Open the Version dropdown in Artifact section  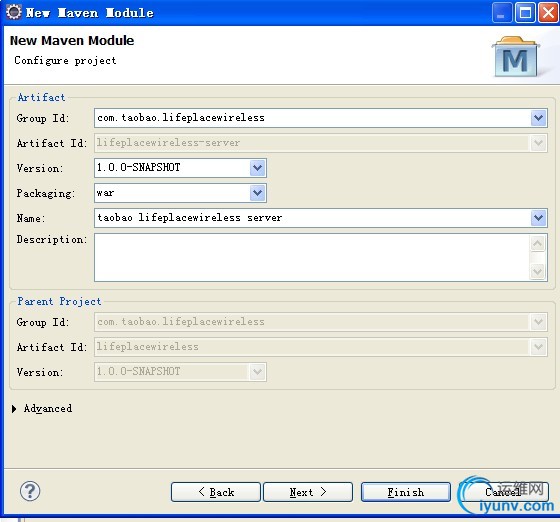pyautogui.click(x=258, y=168)
